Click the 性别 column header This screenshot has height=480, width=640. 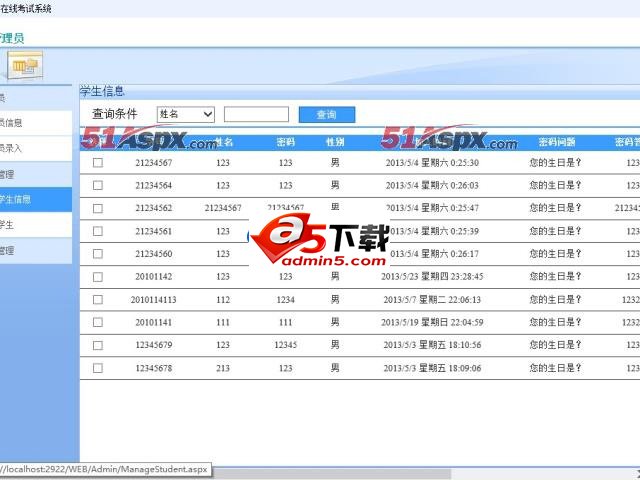(x=335, y=142)
